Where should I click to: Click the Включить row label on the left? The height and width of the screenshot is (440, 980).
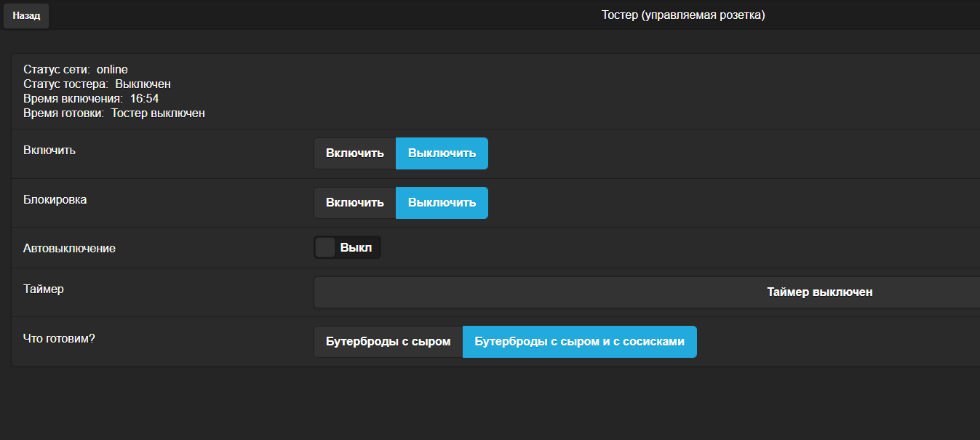point(49,151)
